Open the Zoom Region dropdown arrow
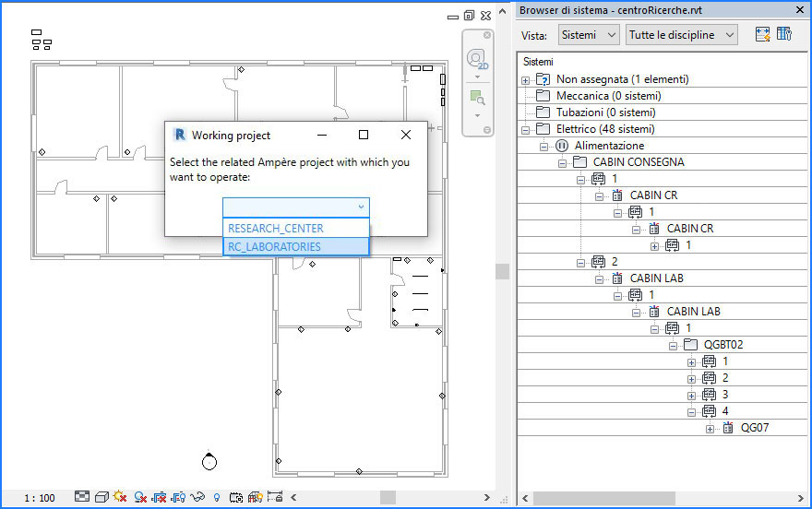 tap(477, 115)
